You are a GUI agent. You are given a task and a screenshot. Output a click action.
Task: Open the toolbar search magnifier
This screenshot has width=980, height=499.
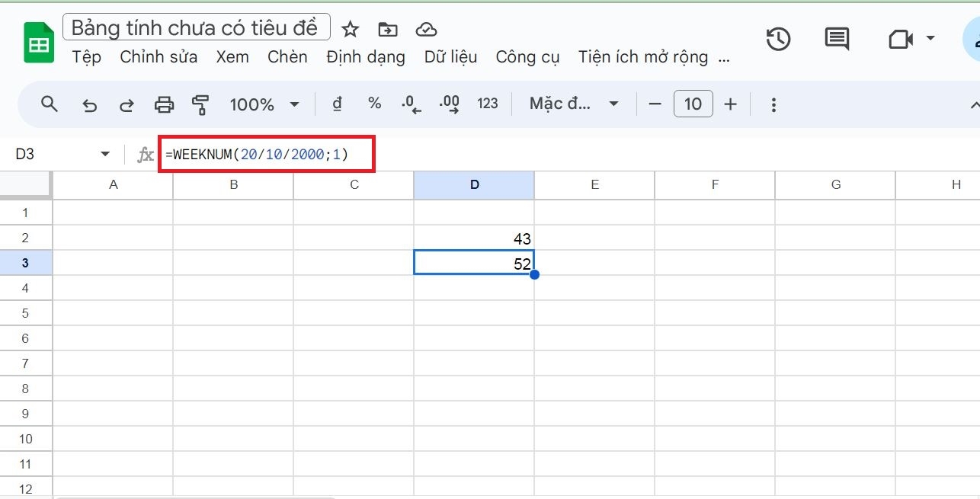[50, 104]
